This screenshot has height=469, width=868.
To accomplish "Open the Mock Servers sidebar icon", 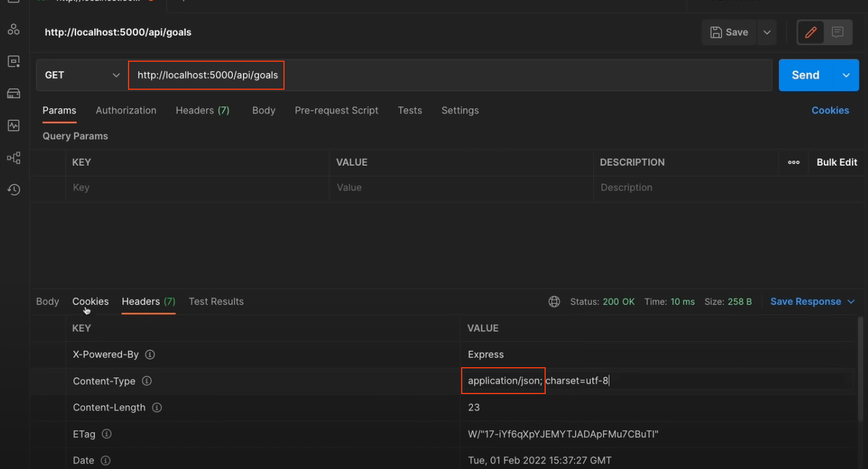I will (x=14, y=93).
